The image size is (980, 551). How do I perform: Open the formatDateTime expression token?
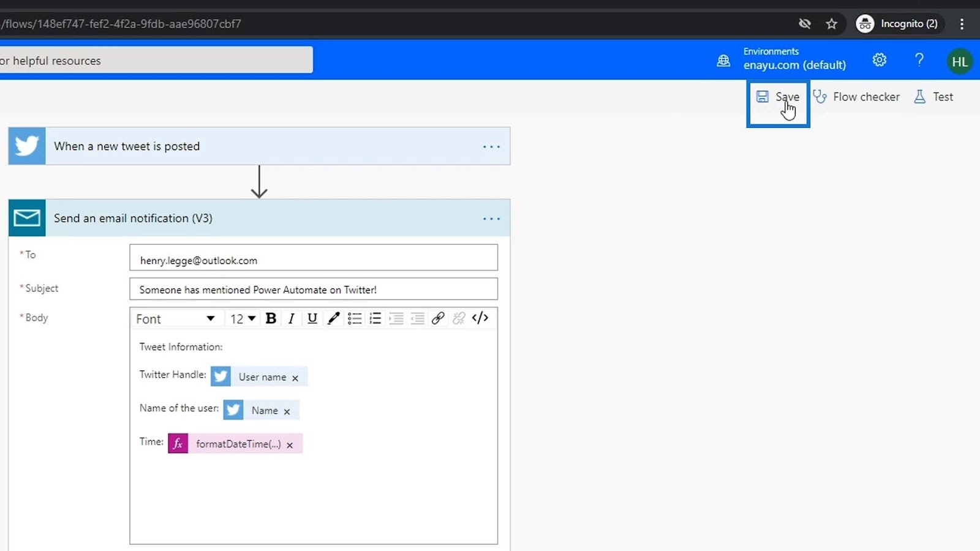235,444
